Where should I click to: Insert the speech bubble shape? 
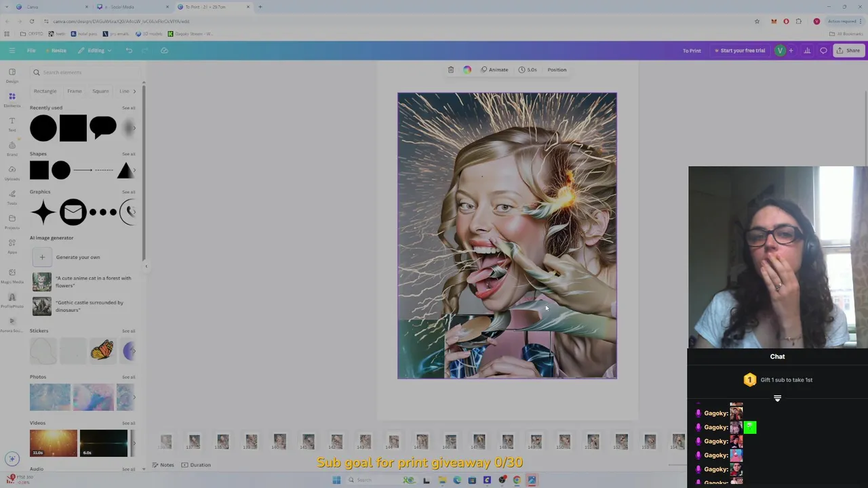[x=103, y=127]
